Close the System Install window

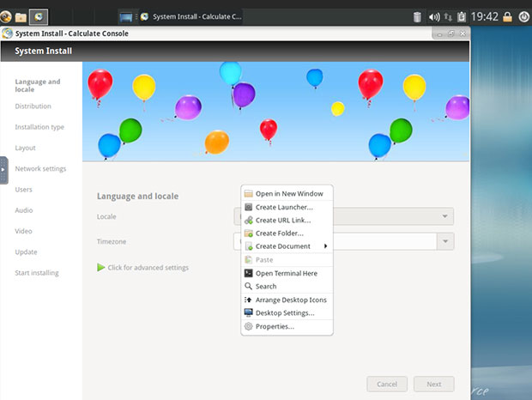[462, 33]
